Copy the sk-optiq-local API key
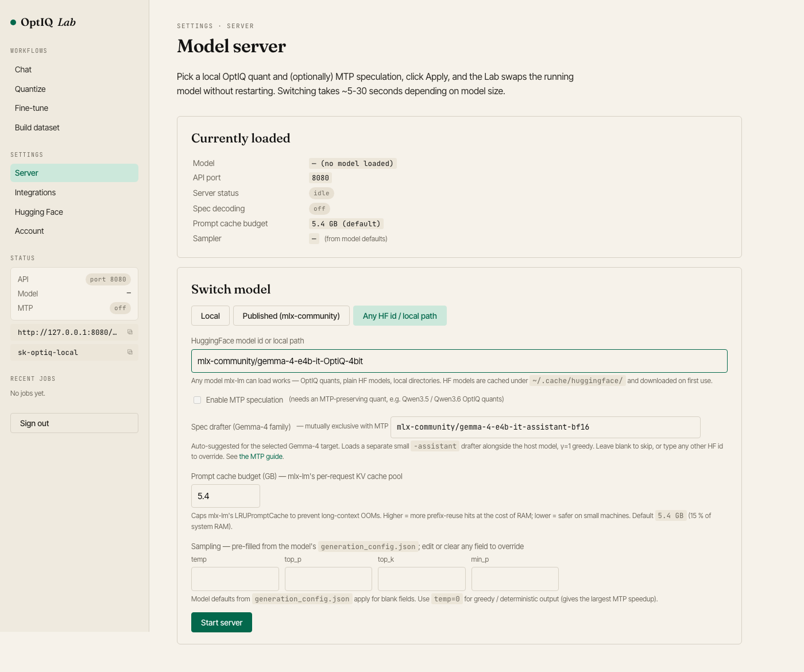This screenshot has width=804, height=672. 130,352
